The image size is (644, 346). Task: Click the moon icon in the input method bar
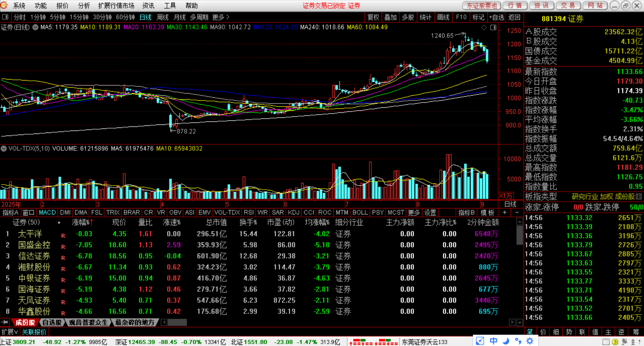tap(506, 341)
